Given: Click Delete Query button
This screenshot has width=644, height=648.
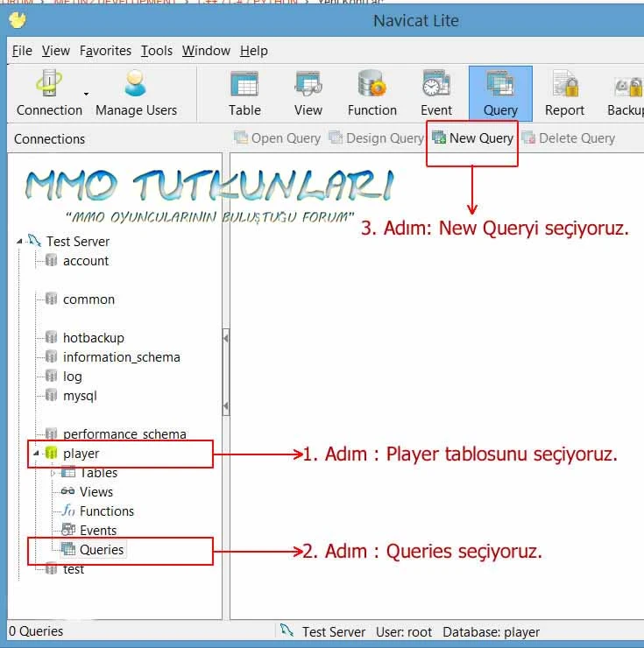Looking at the screenshot, I should pos(569,138).
